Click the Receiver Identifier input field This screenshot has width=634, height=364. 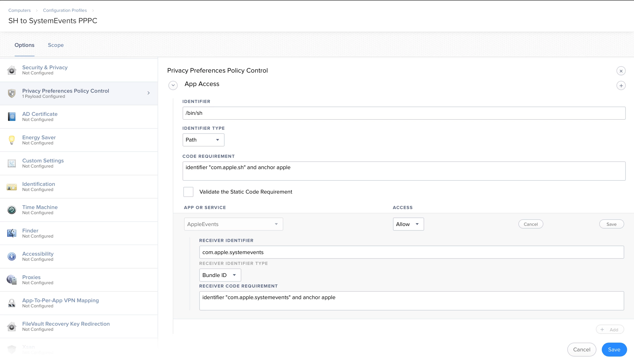click(x=412, y=252)
